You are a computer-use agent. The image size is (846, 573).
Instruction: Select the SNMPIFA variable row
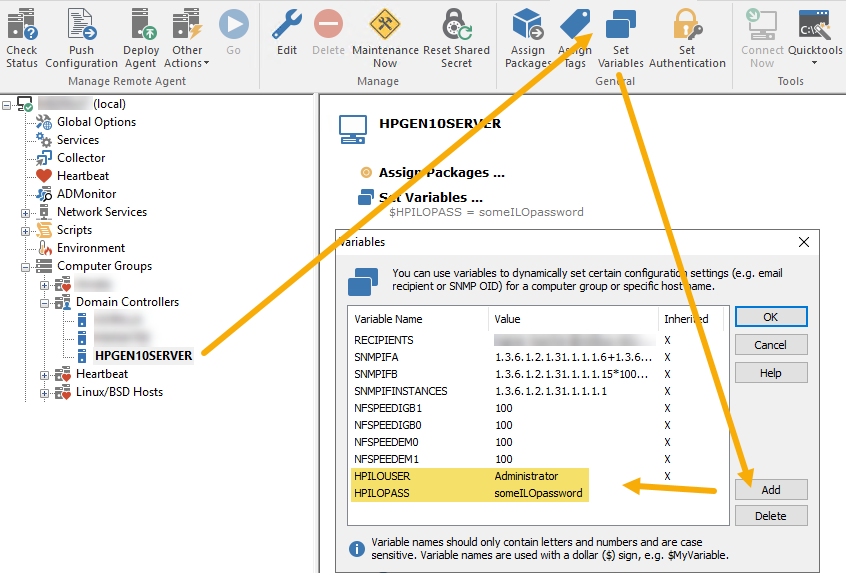coord(537,357)
